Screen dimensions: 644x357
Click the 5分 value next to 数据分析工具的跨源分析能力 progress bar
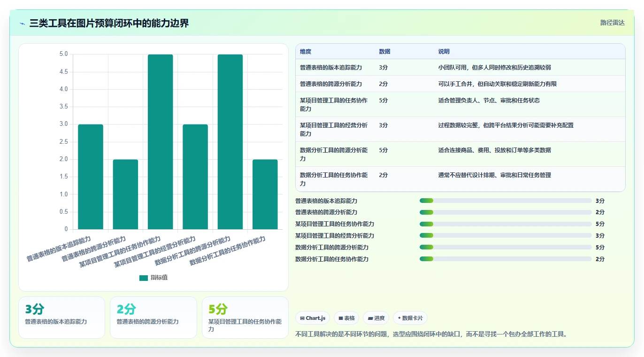(x=600, y=248)
